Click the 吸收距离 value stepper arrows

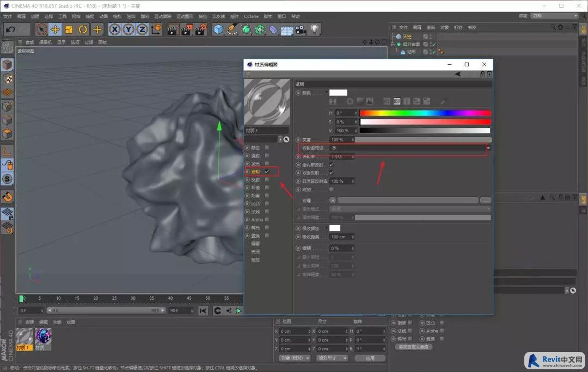(x=353, y=237)
